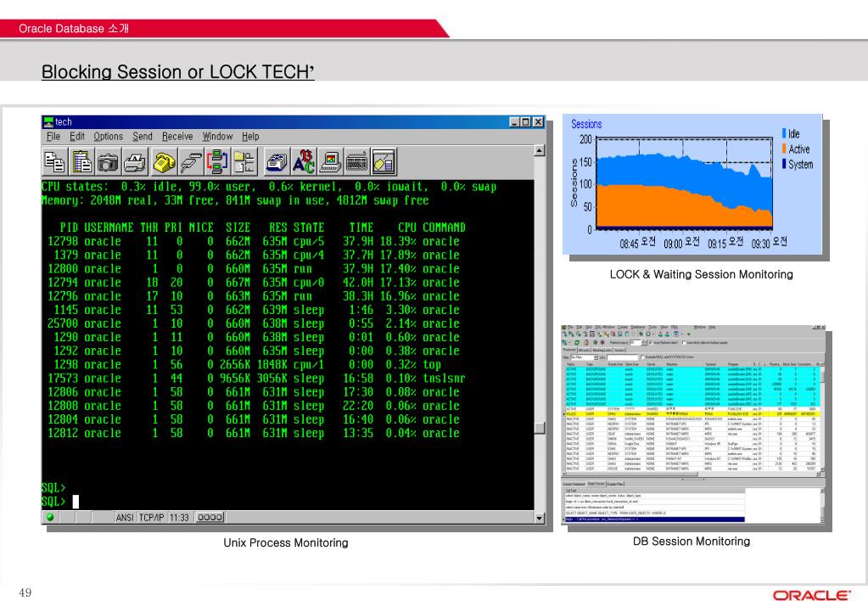Viewport: 868px width, 601px height.
Task: Click the pressed tag window icon
Action: [x=384, y=162]
